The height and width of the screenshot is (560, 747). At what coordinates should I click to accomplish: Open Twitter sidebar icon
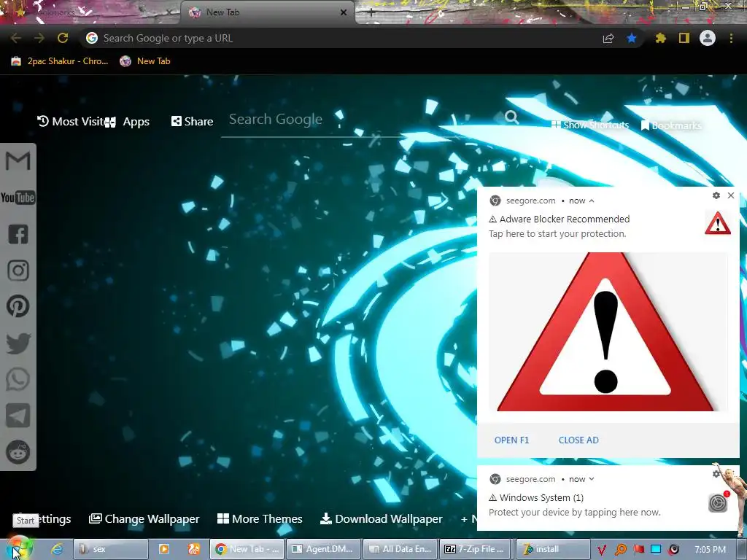(18, 343)
